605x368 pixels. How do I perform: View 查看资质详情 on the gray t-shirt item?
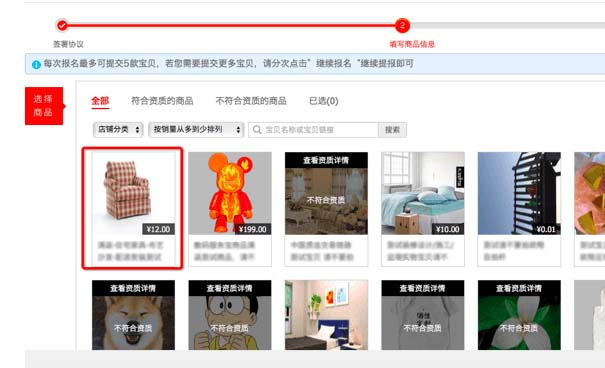(x=423, y=288)
